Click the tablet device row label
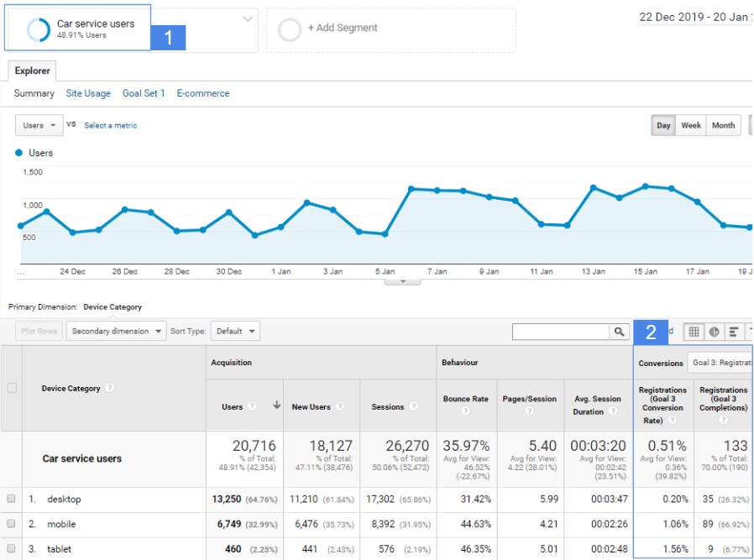 coord(59,549)
